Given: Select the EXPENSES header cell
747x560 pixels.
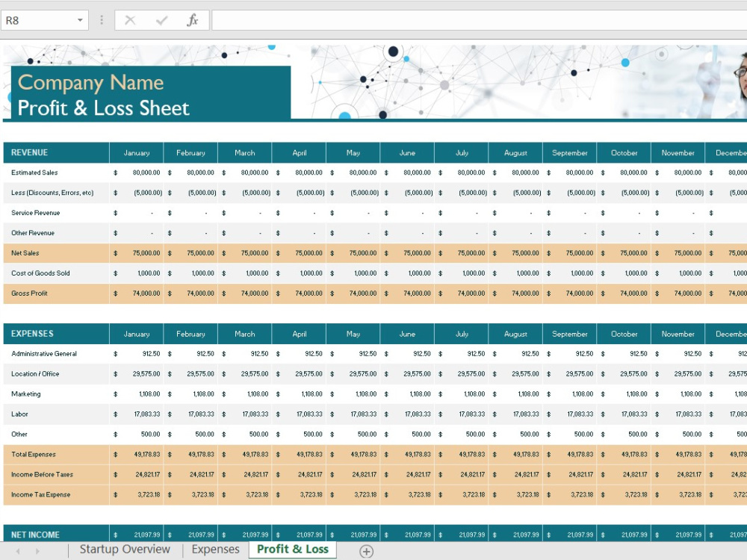Looking at the screenshot, I should tap(56, 334).
